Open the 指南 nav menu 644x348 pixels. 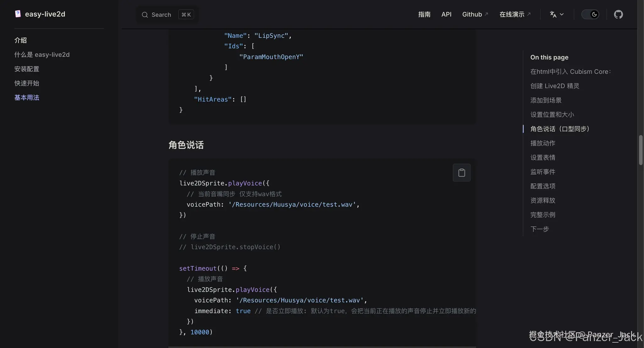pos(424,14)
